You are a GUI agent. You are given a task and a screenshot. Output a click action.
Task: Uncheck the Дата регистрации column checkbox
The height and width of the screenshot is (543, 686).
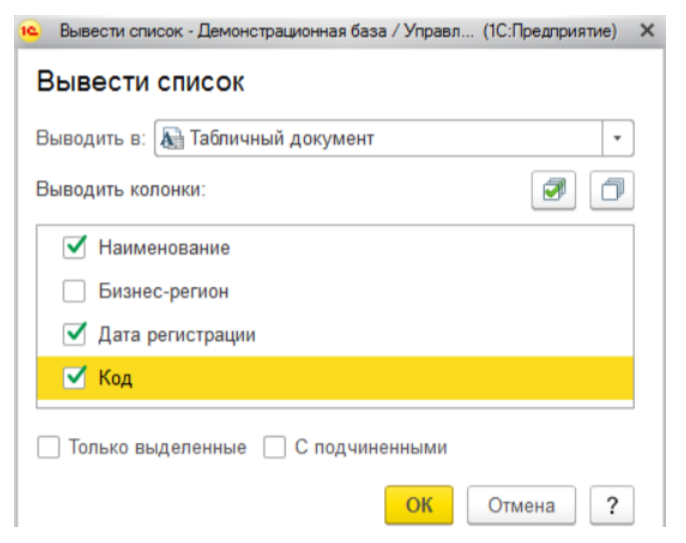(x=75, y=335)
